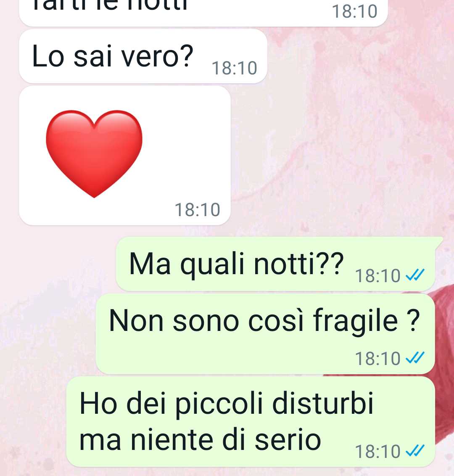The image size is (454, 476).
Task: Click the 18:10 timestamp under the heart emoji
Action: [197, 210]
